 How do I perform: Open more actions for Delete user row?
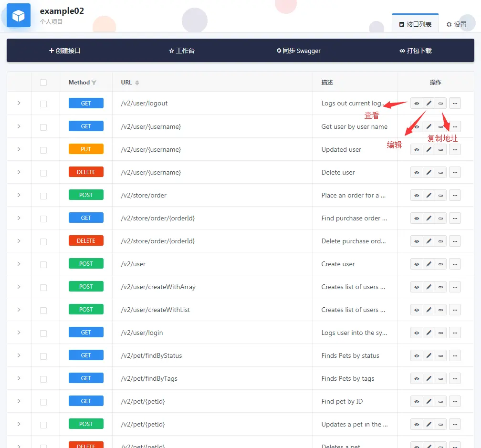pyautogui.click(x=455, y=173)
